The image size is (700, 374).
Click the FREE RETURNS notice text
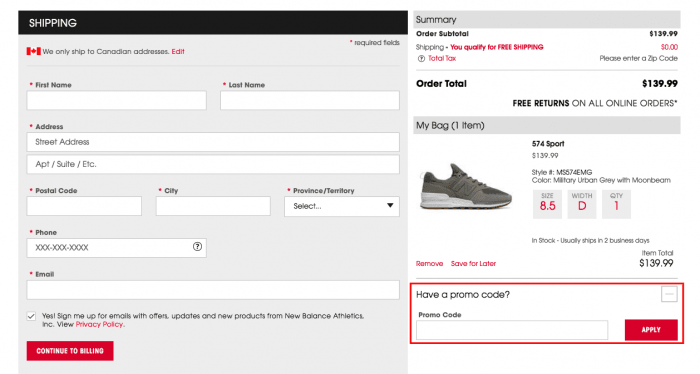click(595, 104)
